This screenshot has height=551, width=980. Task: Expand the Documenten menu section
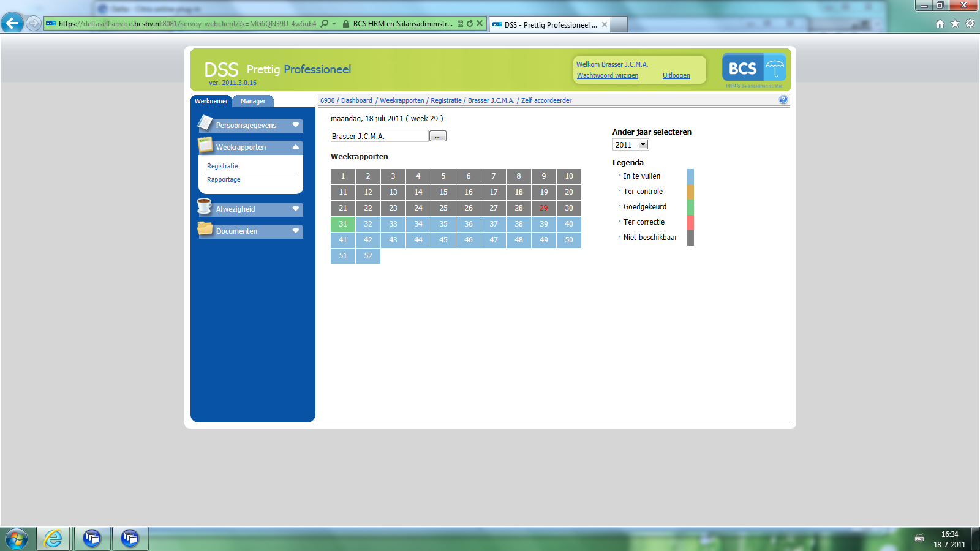(x=296, y=231)
